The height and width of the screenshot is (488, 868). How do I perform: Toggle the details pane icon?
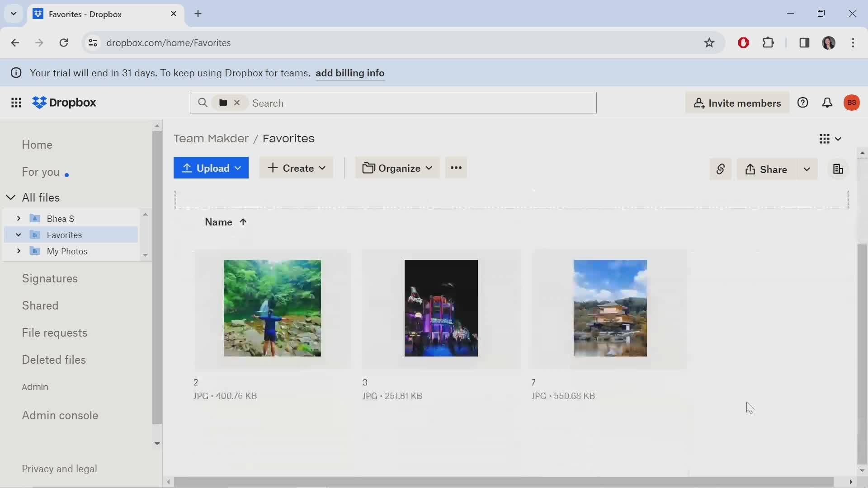(x=838, y=169)
